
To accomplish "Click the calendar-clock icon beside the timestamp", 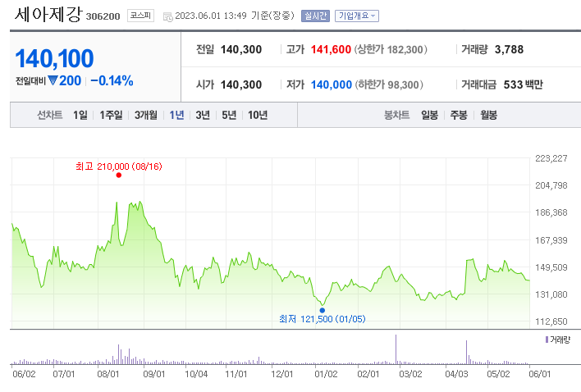I will (x=168, y=16).
